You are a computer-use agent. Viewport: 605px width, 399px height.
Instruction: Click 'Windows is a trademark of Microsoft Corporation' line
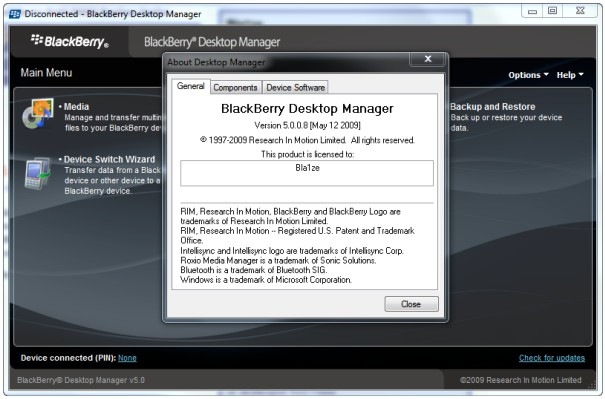tap(266, 279)
